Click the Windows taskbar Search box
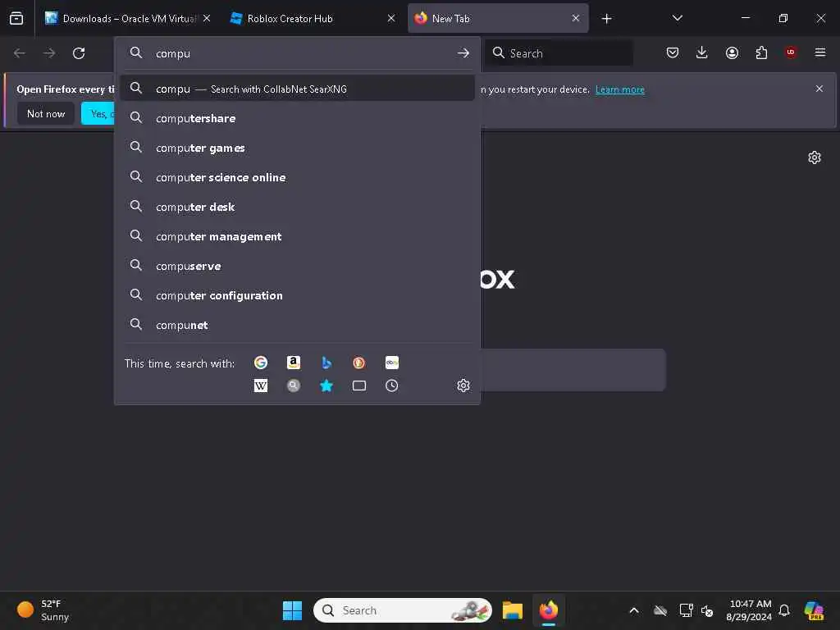Screen dimensions: 840x630 click(402, 610)
